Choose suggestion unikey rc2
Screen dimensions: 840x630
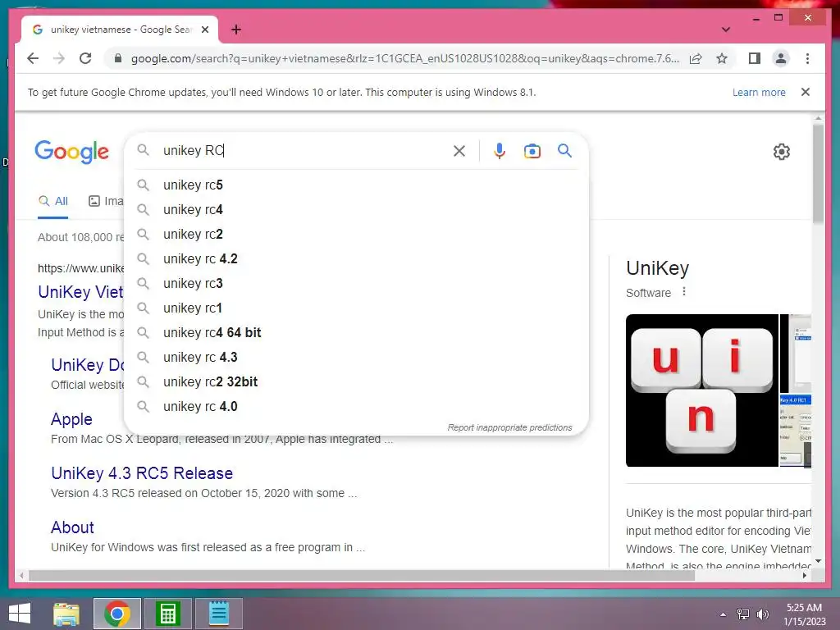point(356,234)
